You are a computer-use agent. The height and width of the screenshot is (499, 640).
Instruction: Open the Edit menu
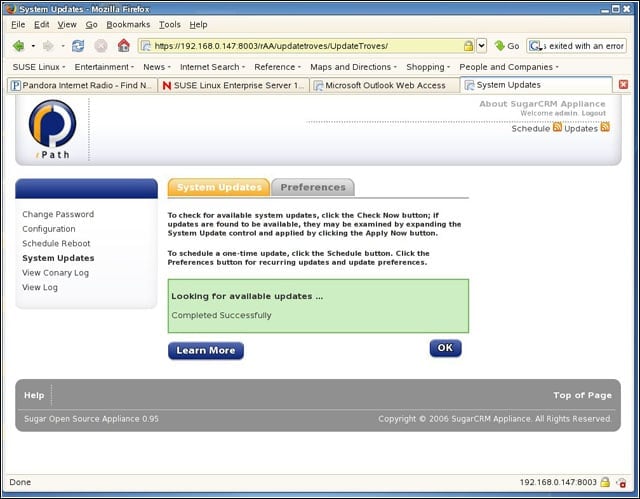click(42, 24)
